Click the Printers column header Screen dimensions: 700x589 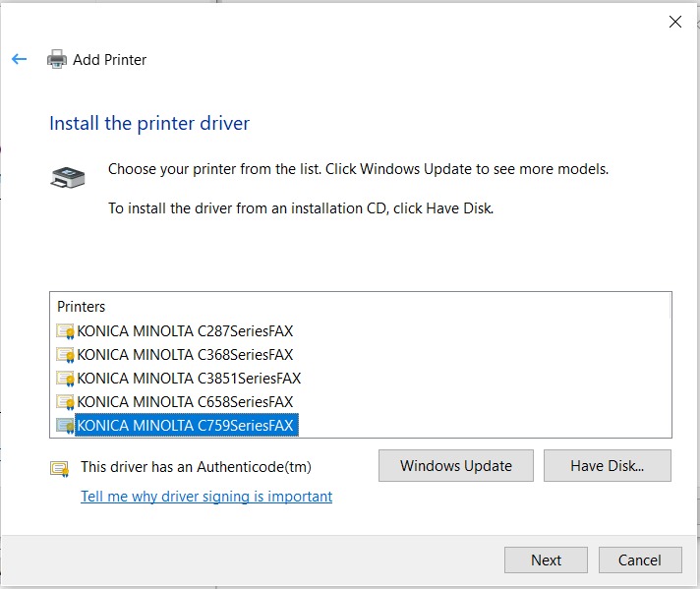point(82,307)
